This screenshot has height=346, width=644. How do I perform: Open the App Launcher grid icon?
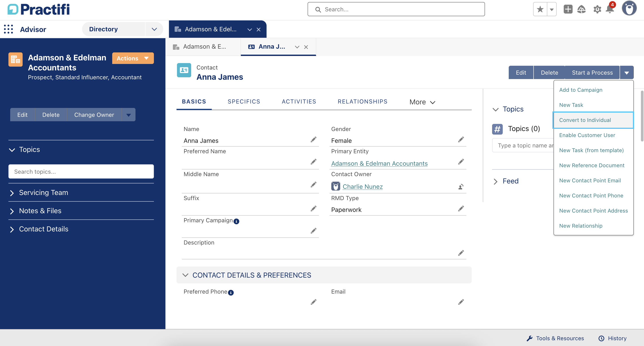[8, 29]
